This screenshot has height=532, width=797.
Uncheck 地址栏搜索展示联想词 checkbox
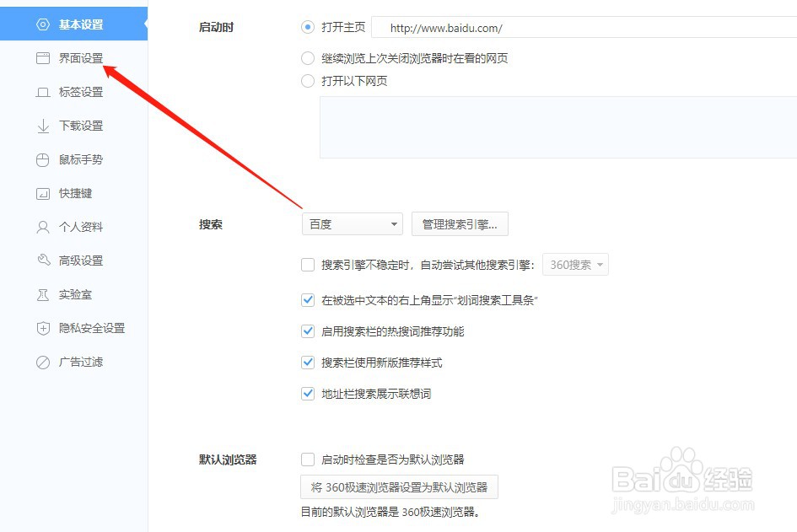[308, 394]
